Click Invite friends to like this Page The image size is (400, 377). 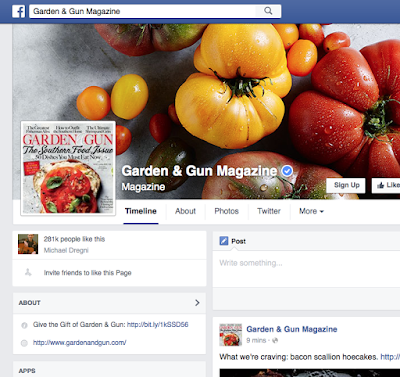coord(88,273)
